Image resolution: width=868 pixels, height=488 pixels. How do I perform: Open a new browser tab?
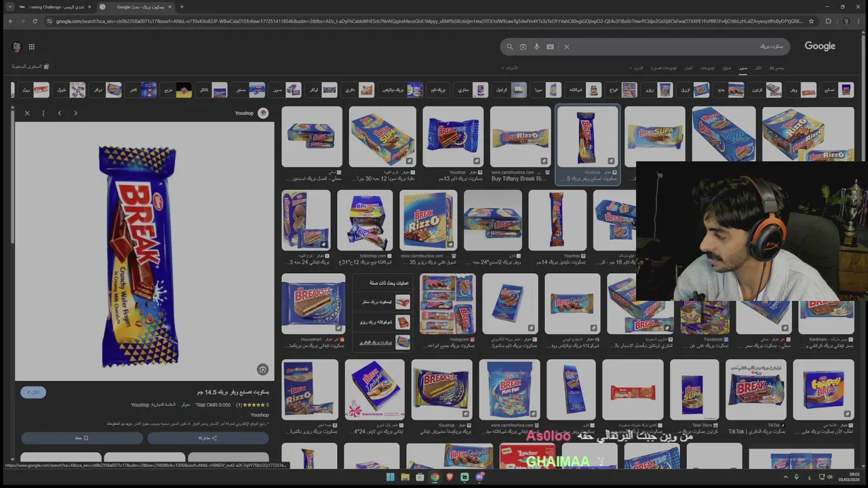(x=182, y=7)
